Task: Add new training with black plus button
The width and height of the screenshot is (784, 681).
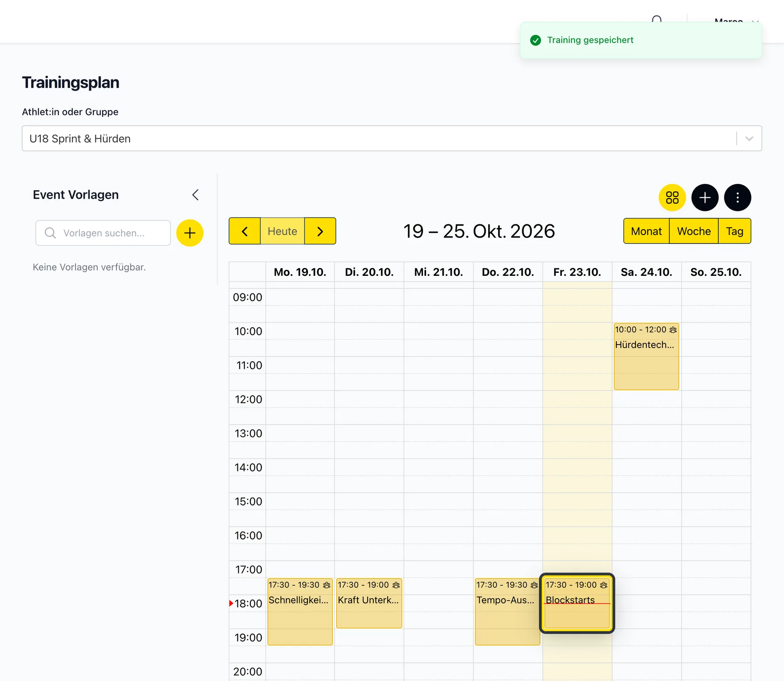Action: (705, 198)
